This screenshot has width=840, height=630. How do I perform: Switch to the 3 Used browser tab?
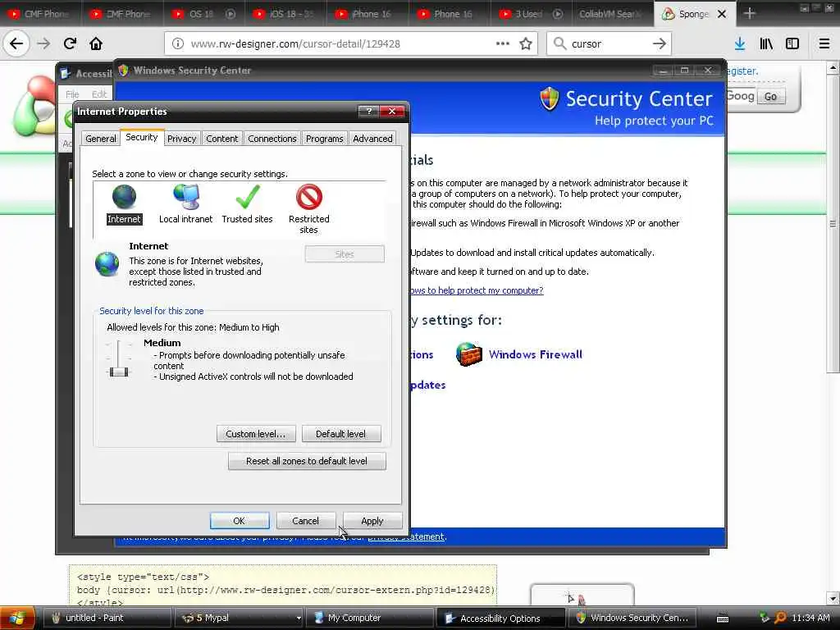coord(531,14)
